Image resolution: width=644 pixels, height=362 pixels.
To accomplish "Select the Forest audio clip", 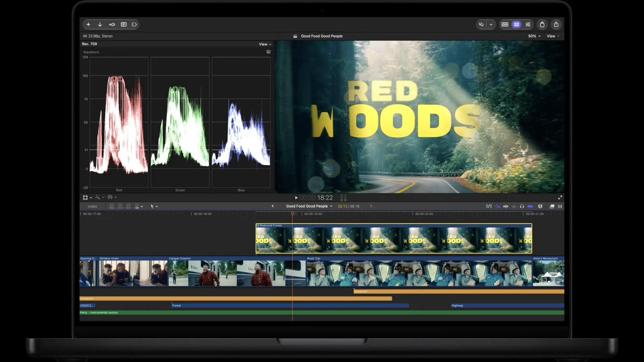I will 290,306.
